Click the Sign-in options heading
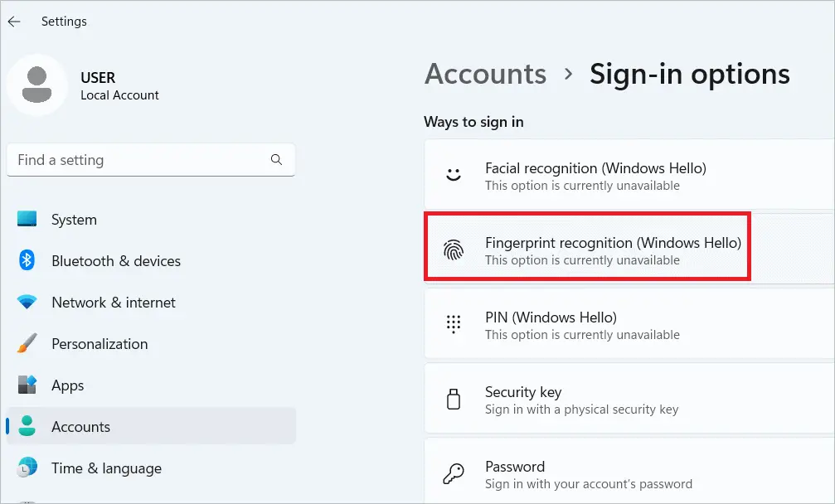The height and width of the screenshot is (504, 835). [690, 74]
